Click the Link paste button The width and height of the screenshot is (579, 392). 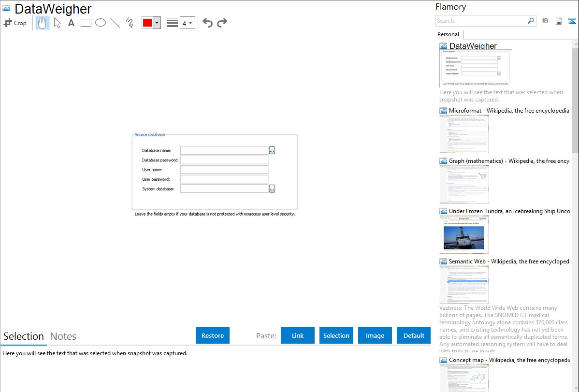point(298,335)
